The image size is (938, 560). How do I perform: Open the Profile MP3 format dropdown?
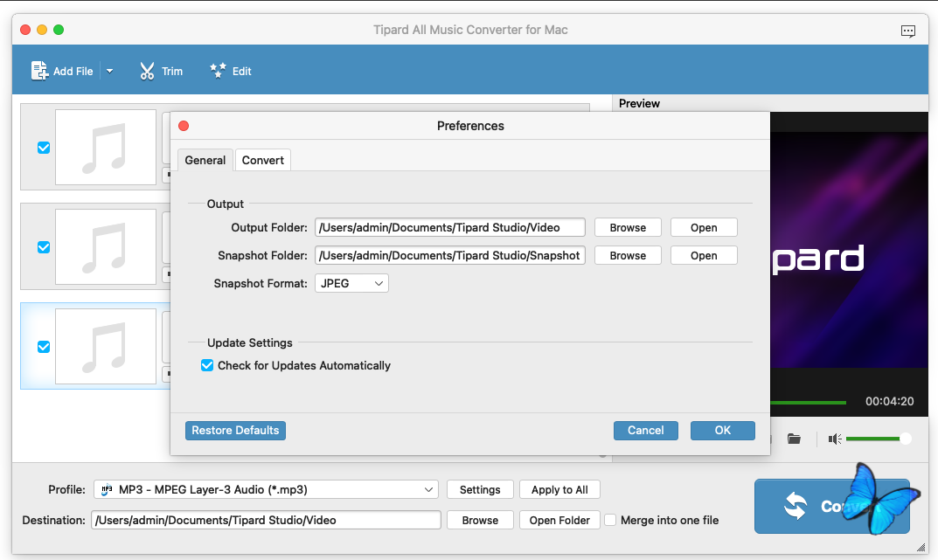point(266,489)
